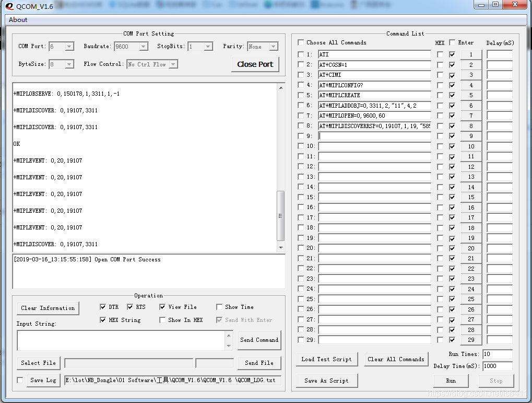Image resolution: width=532 pixels, height=403 pixels.
Task: Toggle the HEX String checkbox
Action: (103, 320)
